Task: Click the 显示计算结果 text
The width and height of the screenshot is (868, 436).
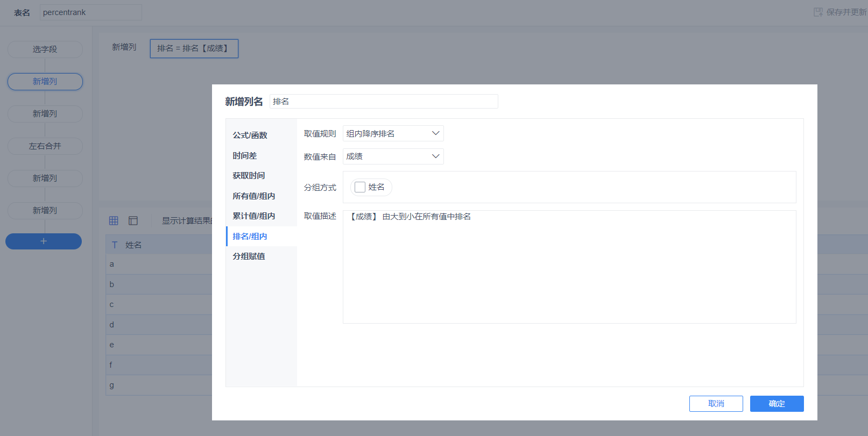Action: [187, 220]
